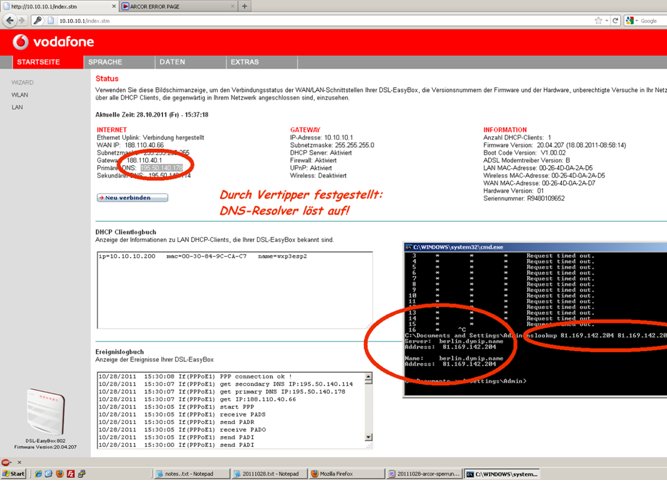Click the second quick launch icon
This screenshot has width=667, height=481.
tap(48, 474)
